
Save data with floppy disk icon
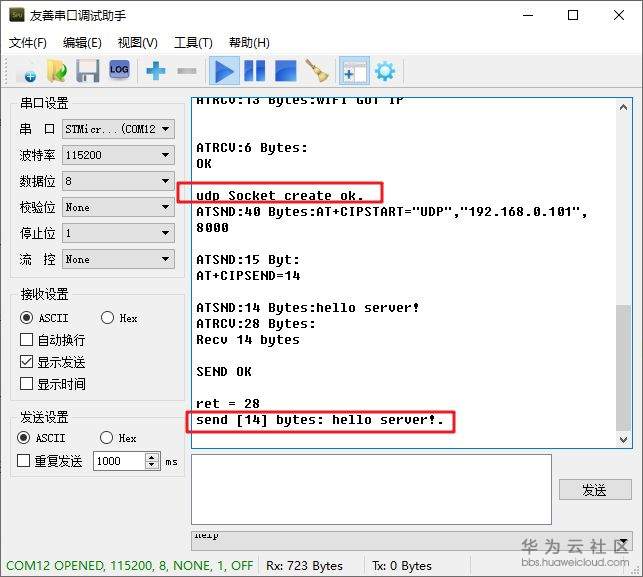tap(87, 71)
